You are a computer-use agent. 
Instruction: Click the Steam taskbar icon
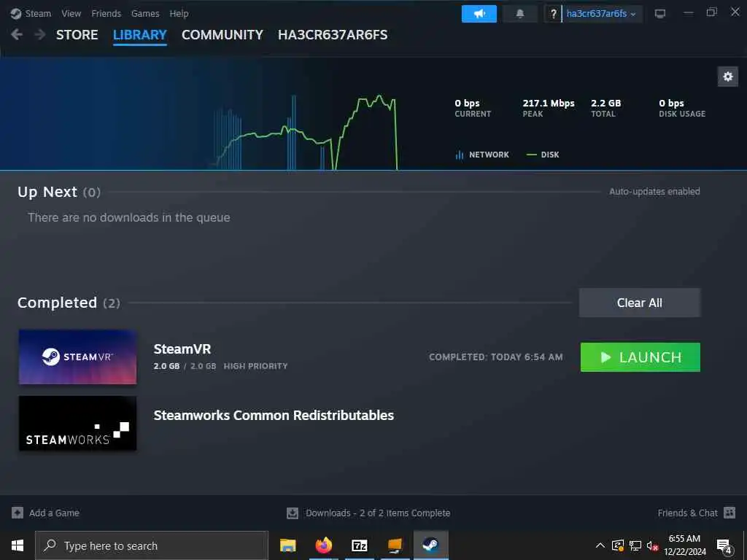pyautogui.click(x=430, y=545)
